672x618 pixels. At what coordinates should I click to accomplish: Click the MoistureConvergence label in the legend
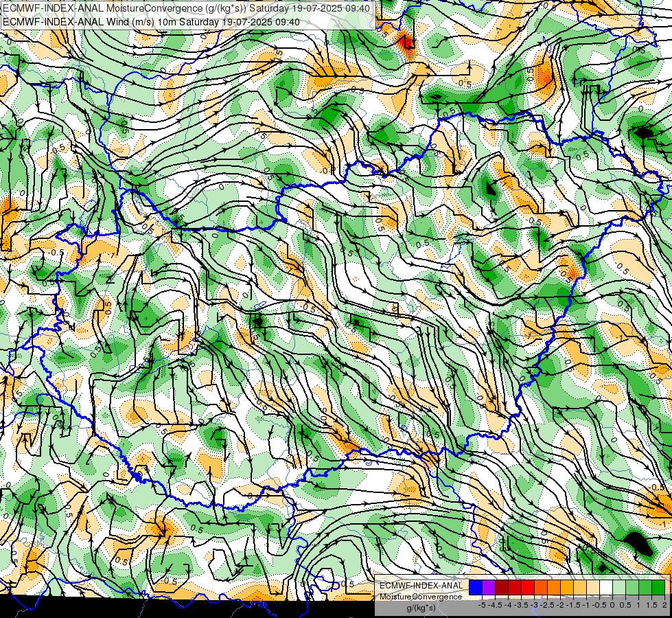coord(421,597)
